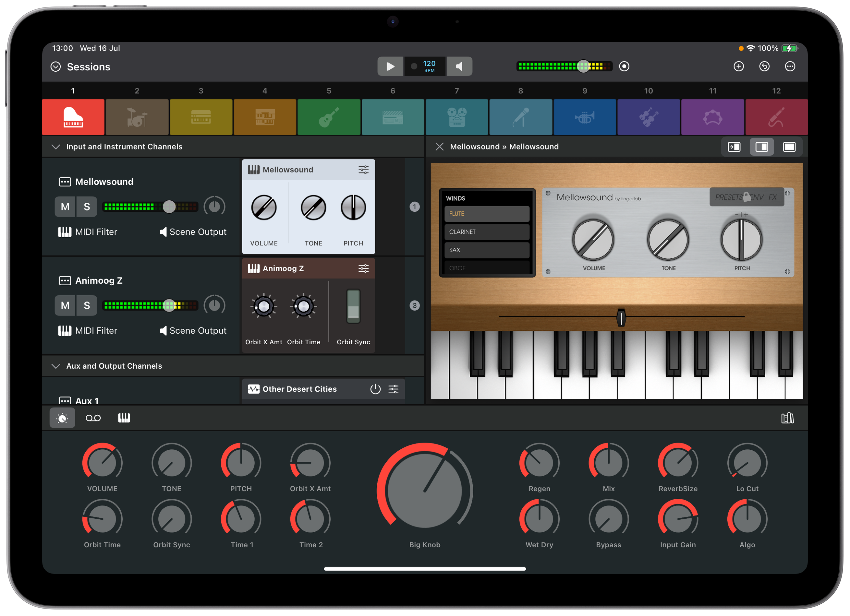Click the undo history icon in toolbar

tap(764, 67)
